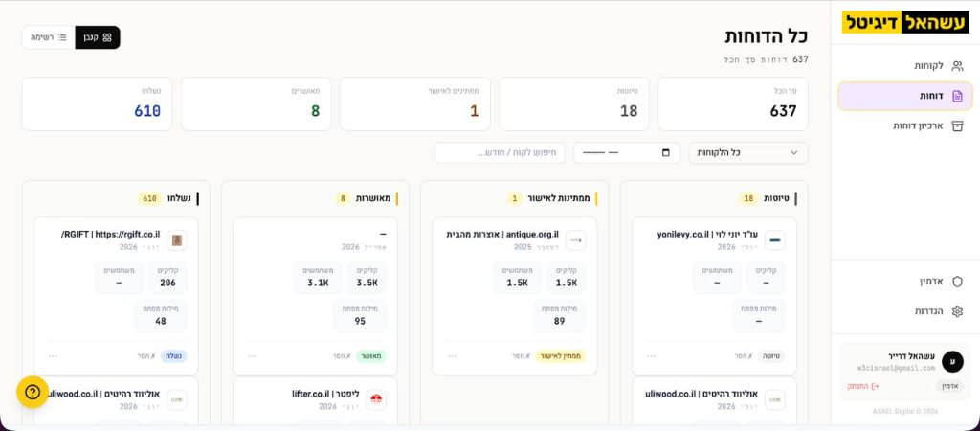Click the טיוטה status badge
This screenshot has height=431, width=980.
(x=772, y=356)
